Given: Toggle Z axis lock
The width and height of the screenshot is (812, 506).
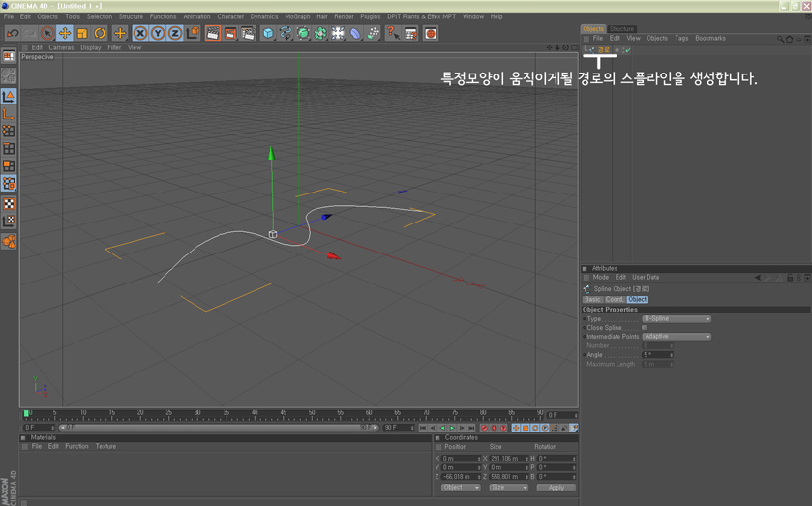Looking at the screenshot, I should [x=175, y=33].
